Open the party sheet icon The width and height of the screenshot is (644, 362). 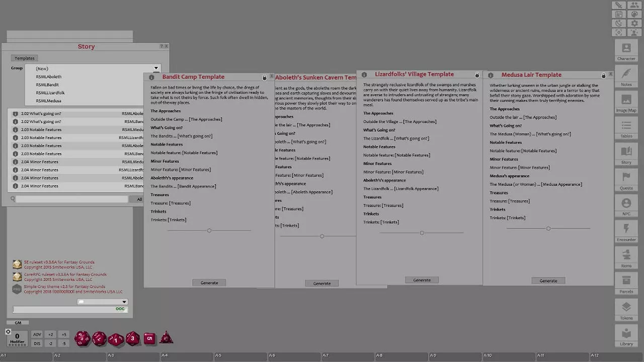[x=634, y=5]
